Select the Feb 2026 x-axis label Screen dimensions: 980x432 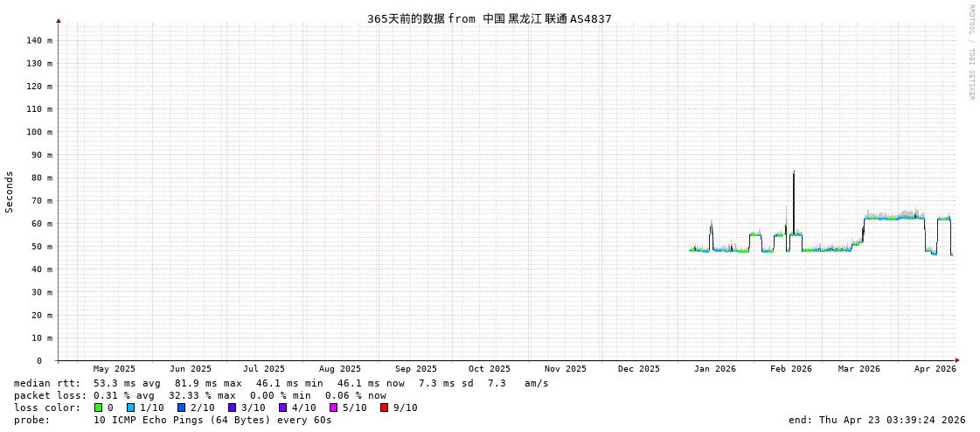(x=790, y=369)
